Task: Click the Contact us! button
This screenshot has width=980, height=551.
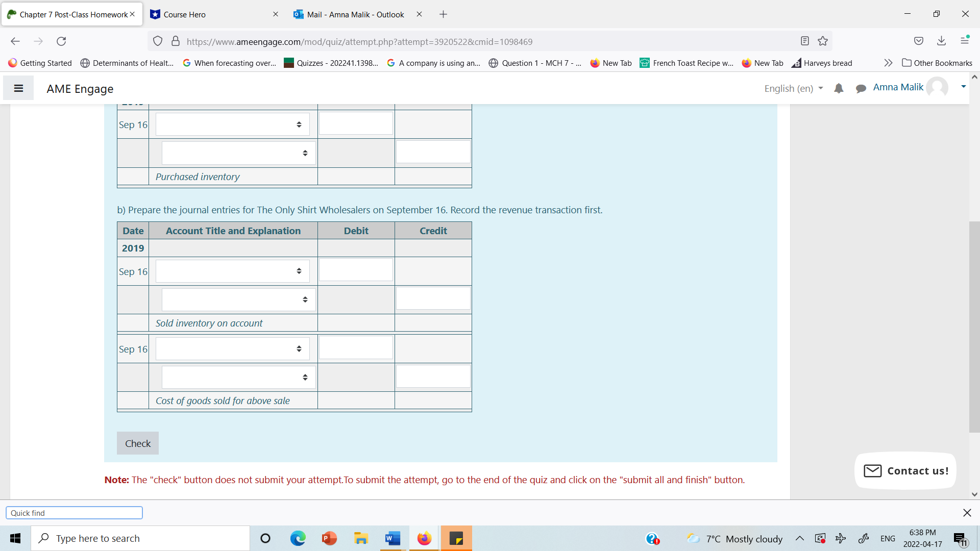Action: (x=905, y=470)
